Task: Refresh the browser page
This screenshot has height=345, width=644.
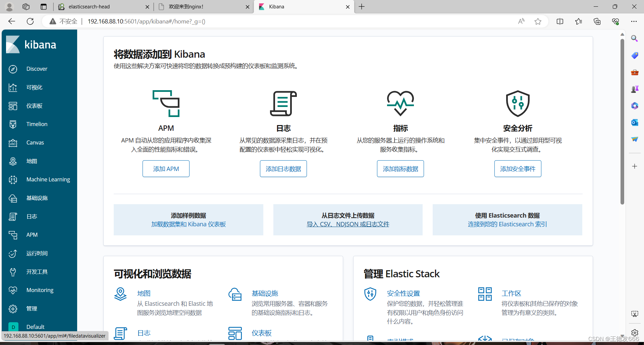Action: (30, 21)
